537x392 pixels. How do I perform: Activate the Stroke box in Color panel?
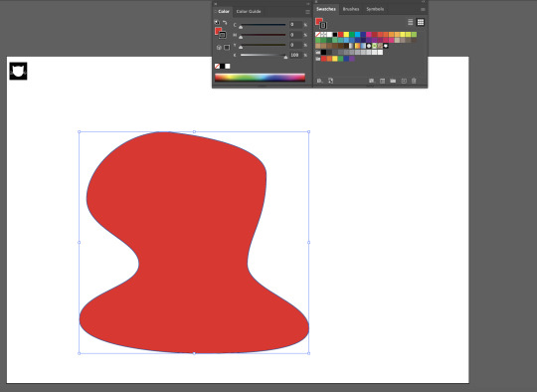tap(223, 35)
